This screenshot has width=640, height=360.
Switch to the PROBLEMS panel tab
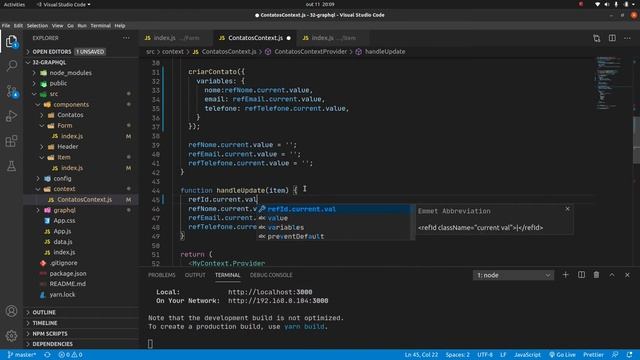tap(162, 275)
